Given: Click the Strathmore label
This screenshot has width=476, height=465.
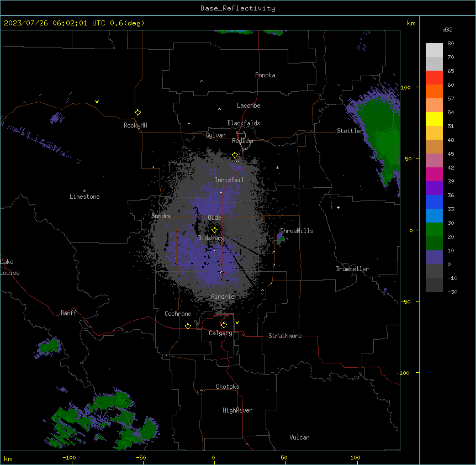Looking at the screenshot, I should pos(285,336).
